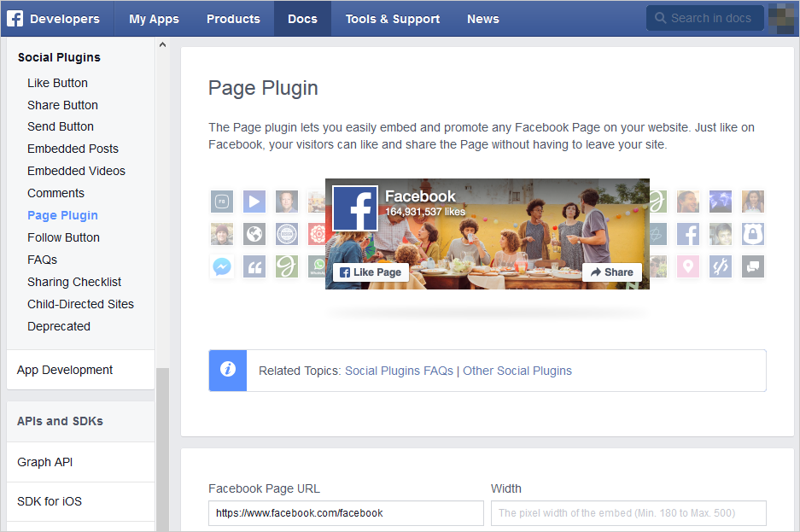Click the globe icon tile
The image size is (800, 532).
pos(254,234)
